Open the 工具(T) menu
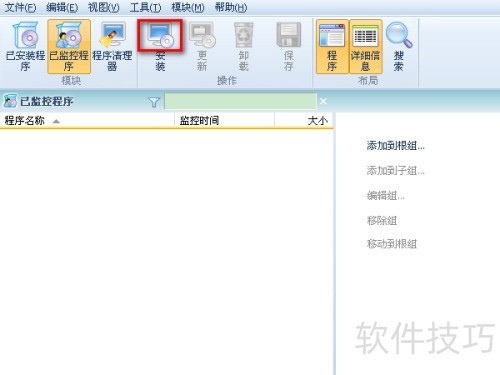This screenshot has height=375, width=500. coord(145,7)
